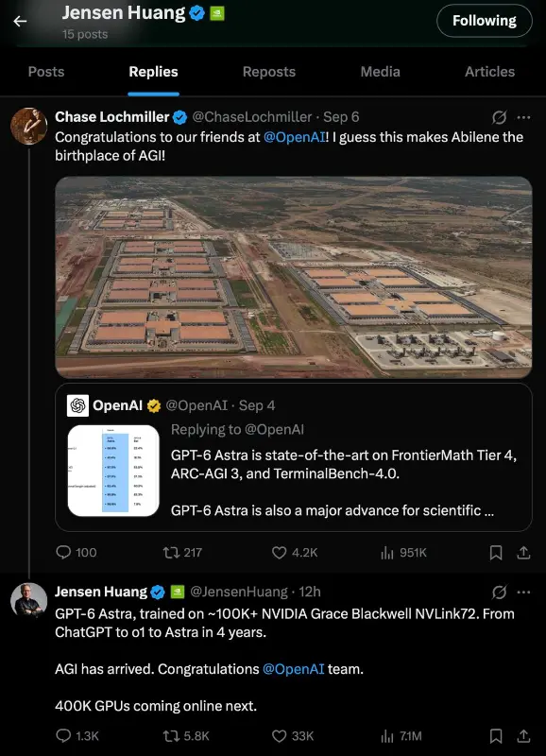
Task: Go back using the left arrow
Action: coord(20,21)
